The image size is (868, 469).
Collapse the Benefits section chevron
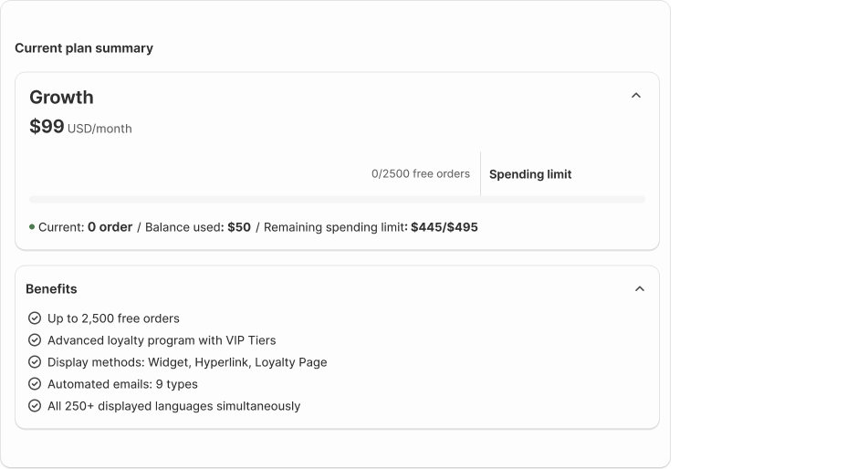[x=640, y=288]
